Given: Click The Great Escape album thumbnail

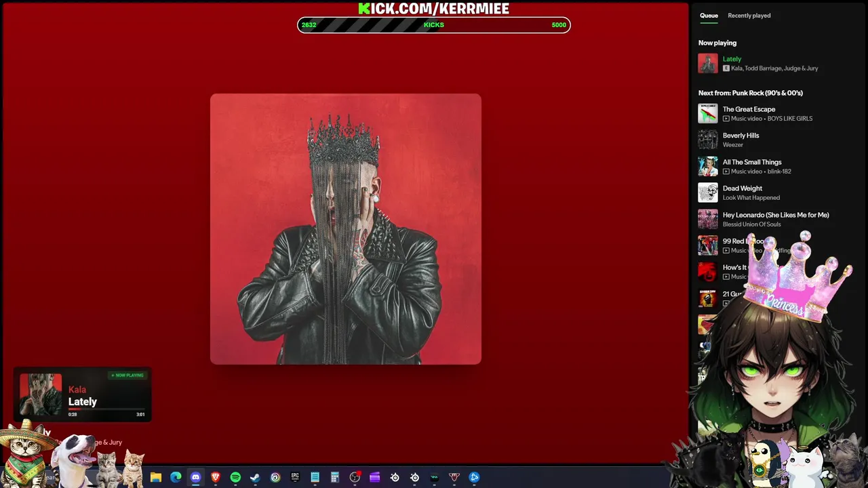Looking at the screenshot, I should tap(708, 113).
